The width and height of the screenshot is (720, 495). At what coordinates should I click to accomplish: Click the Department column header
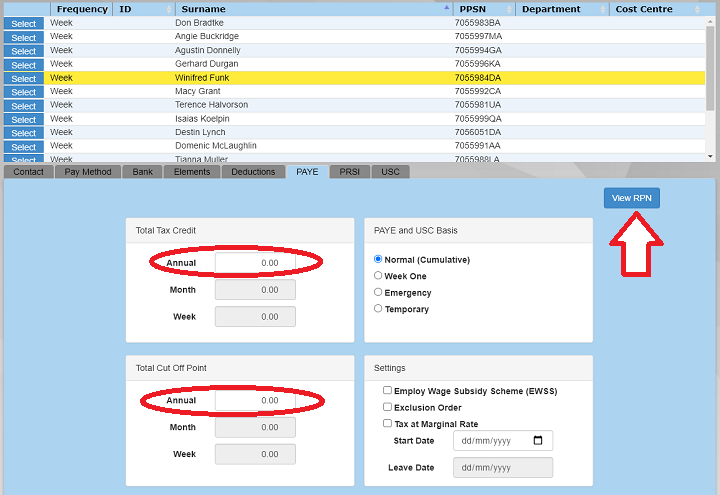click(x=551, y=9)
